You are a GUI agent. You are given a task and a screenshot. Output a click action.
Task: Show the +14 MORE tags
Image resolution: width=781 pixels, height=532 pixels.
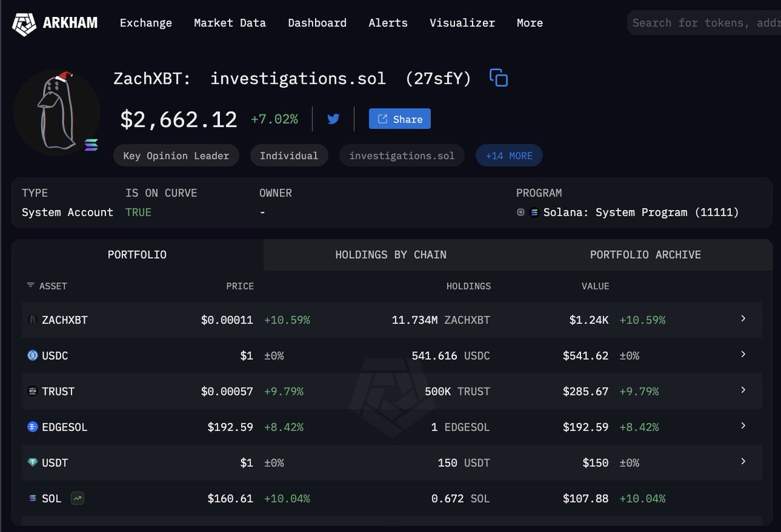509,156
